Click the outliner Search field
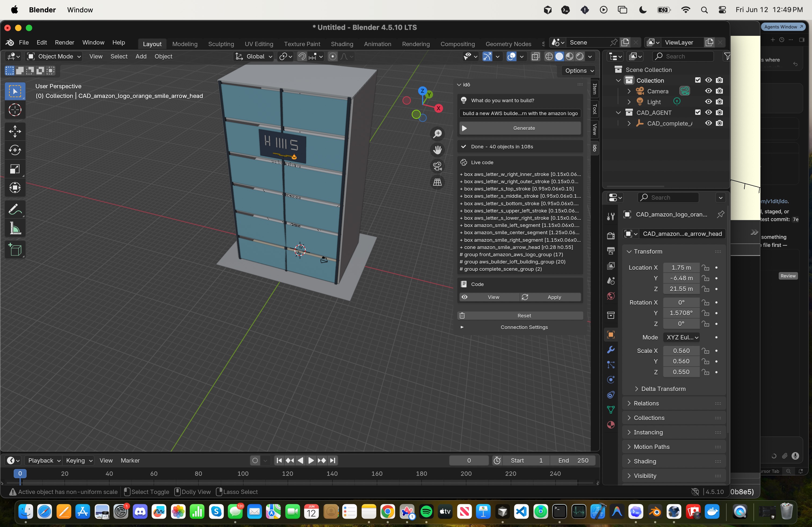Image resolution: width=812 pixels, height=527 pixels. point(683,56)
